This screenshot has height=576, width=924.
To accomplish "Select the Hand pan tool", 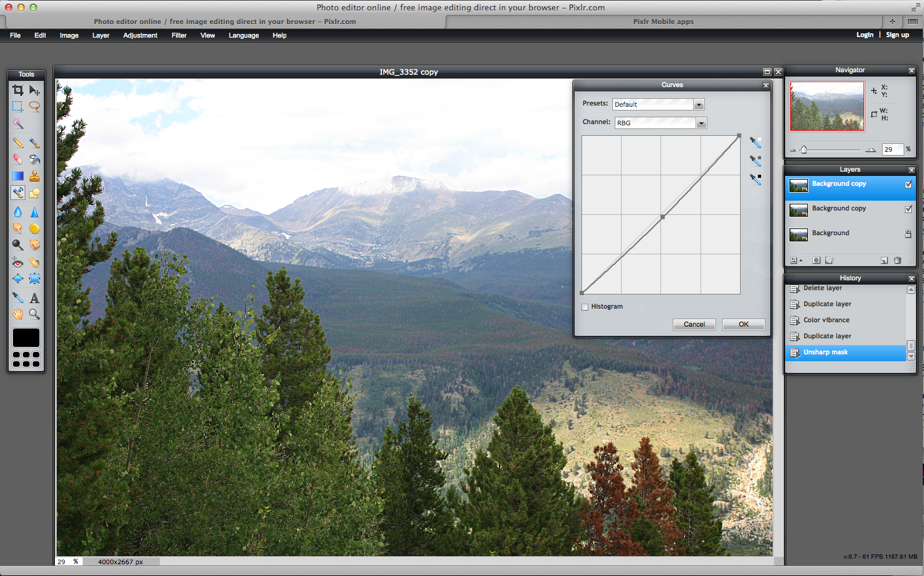I will click(18, 314).
